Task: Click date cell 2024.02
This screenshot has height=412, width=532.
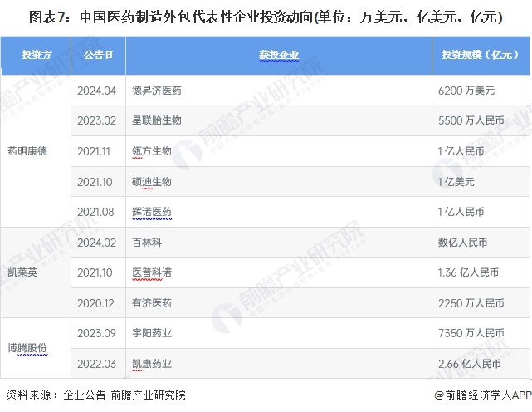Action: coord(97,243)
